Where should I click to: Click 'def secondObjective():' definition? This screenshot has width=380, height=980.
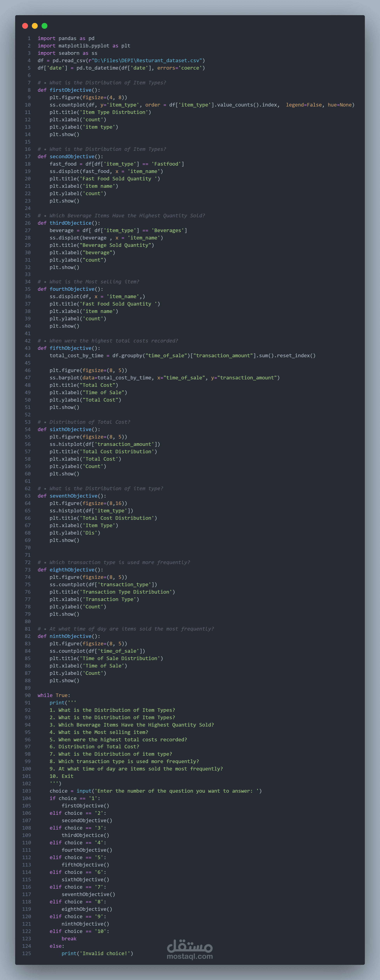(x=70, y=156)
